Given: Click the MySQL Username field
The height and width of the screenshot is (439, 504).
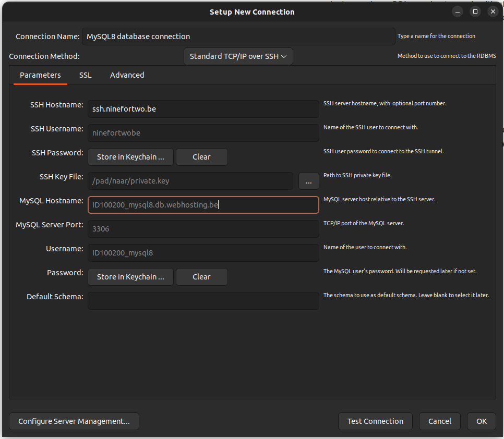Looking at the screenshot, I should tap(203, 253).
